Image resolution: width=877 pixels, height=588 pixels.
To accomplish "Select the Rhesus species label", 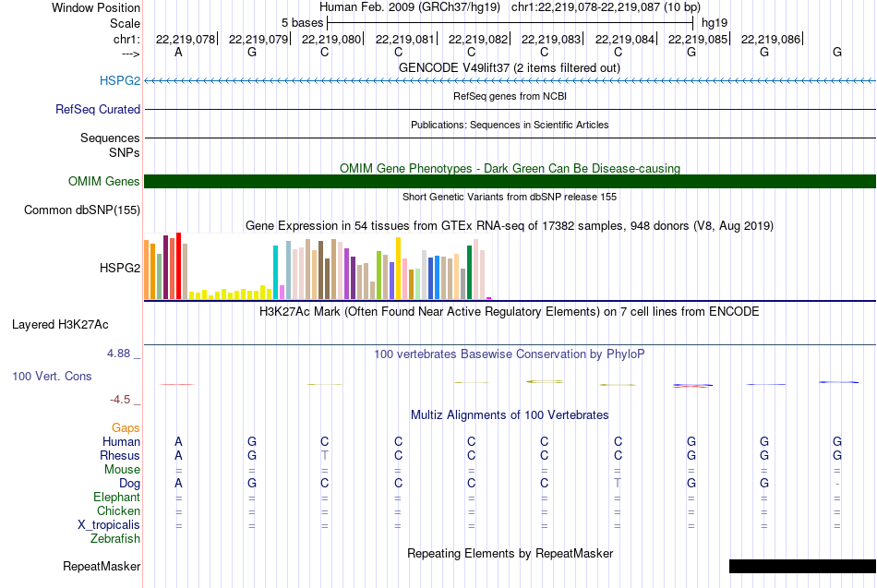I will tap(120, 455).
